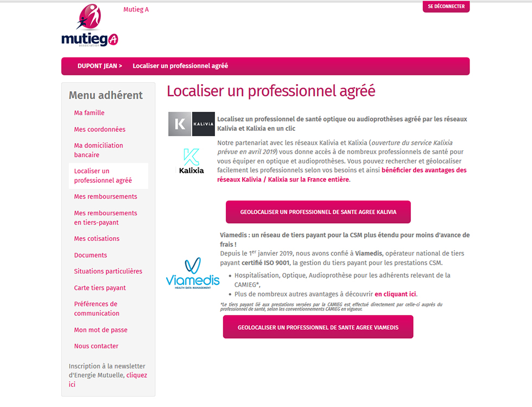Click the Viamedis logo

pyautogui.click(x=193, y=273)
